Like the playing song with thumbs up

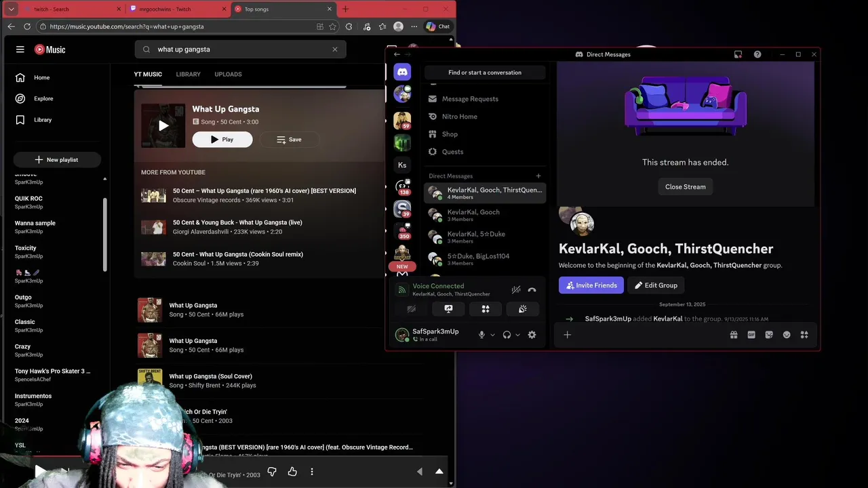click(x=292, y=472)
